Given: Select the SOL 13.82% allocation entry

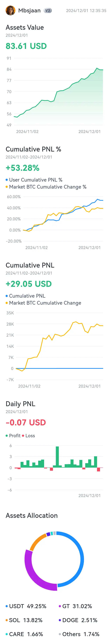Looking at the screenshot, I should pyautogui.click(x=24, y=620).
